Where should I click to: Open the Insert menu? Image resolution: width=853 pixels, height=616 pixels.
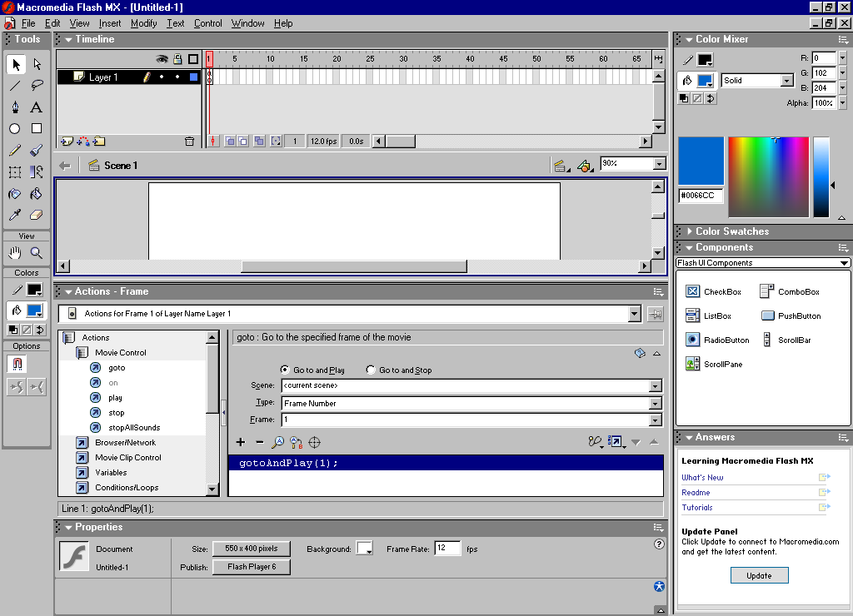110,23
